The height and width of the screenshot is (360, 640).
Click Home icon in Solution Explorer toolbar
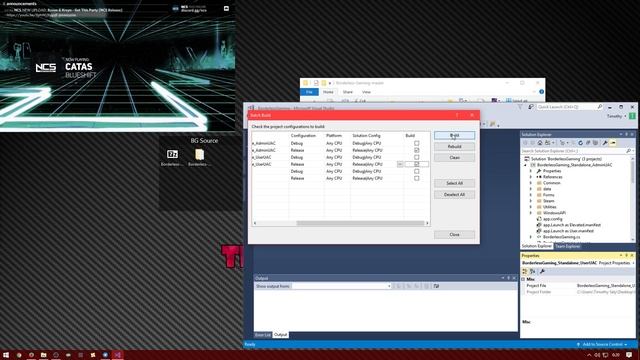tap(540, 143)
